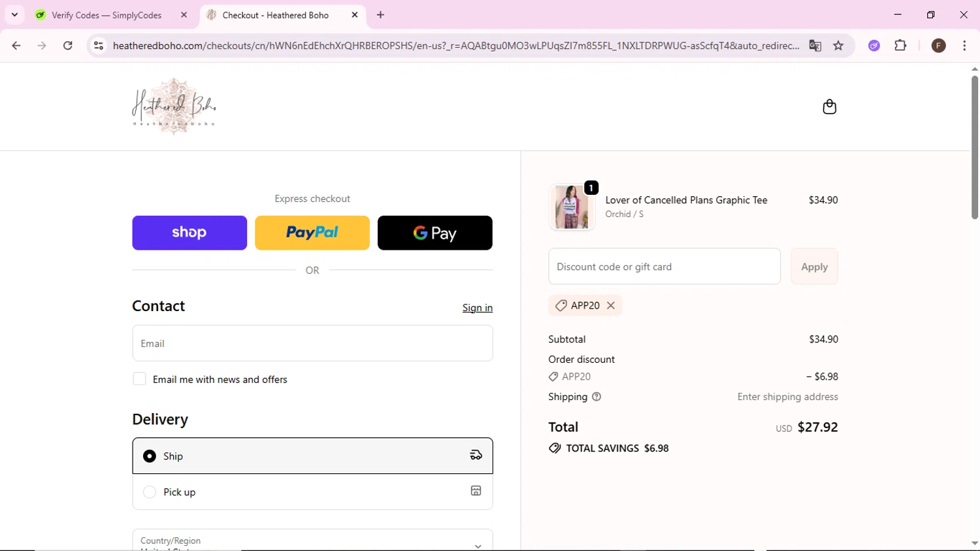The image size is (980, 551).
Task: Click the Lover of Cancelled Plans Graphic Tee title
Action: click(x=686, y=200)
